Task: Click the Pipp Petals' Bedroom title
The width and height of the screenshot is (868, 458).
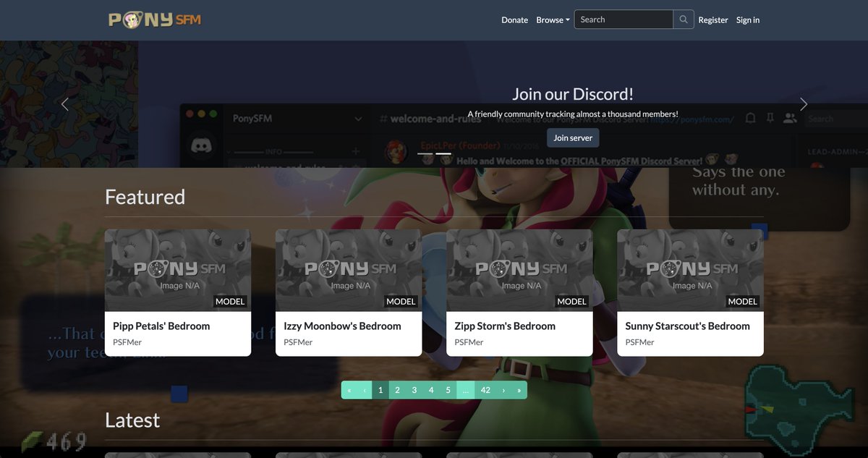Action: click(161, 326)
